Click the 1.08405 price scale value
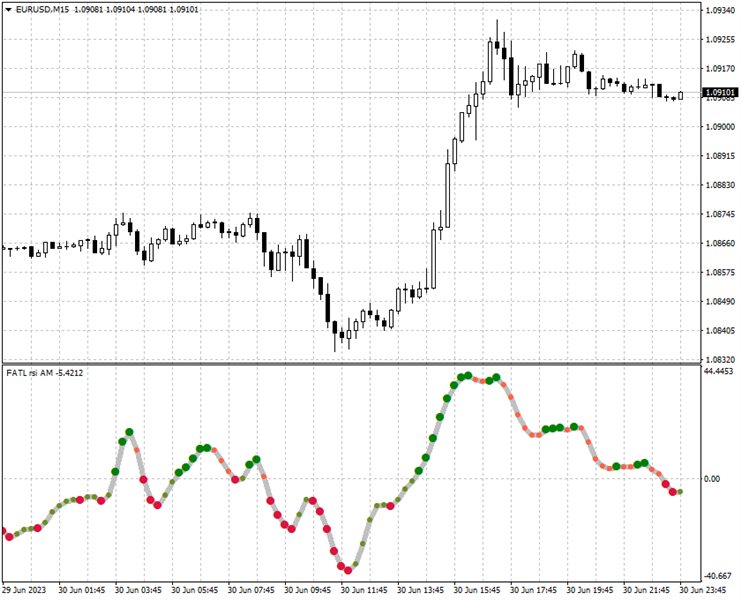741x600 pixels. pyautogui.click(x=720, y=331)
